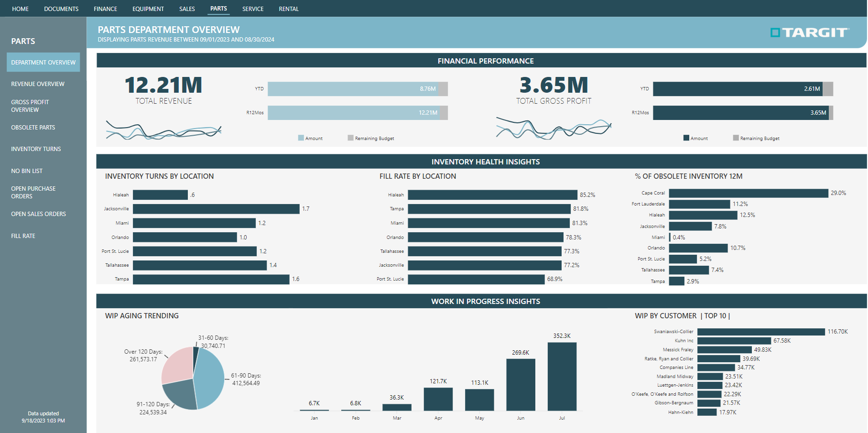Toggle the Amount legend in gross profit chart
This screenshot has height=433, width=868.
pos(696,138)
